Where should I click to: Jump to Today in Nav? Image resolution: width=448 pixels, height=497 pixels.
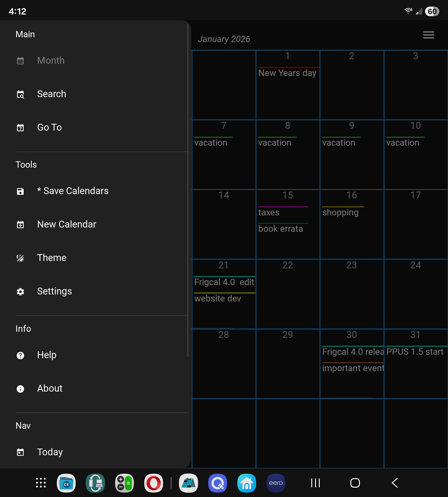pyautogui.click(x=50, y=452)
